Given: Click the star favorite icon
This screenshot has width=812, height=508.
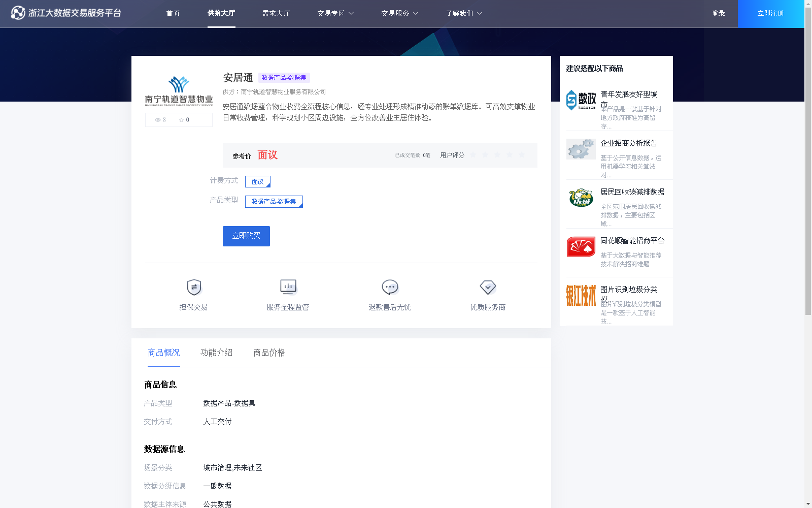Looking at the screenshot, I should [181, 120].
